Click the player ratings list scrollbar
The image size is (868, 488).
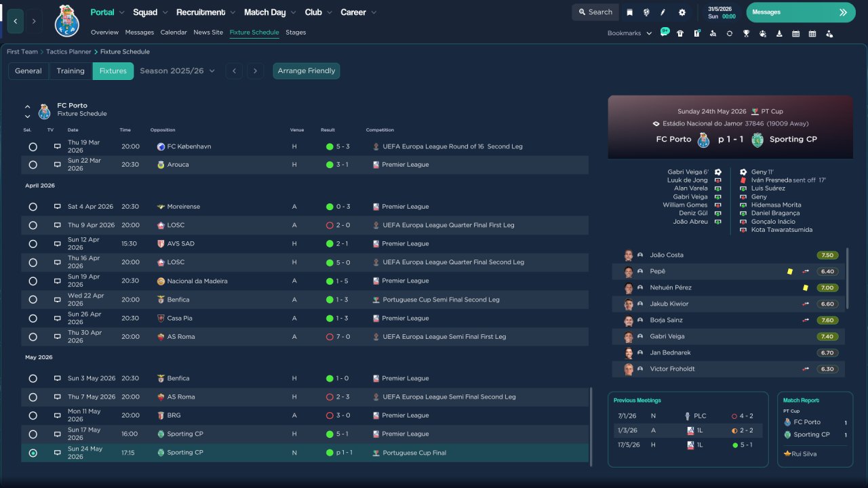point(848,278)
